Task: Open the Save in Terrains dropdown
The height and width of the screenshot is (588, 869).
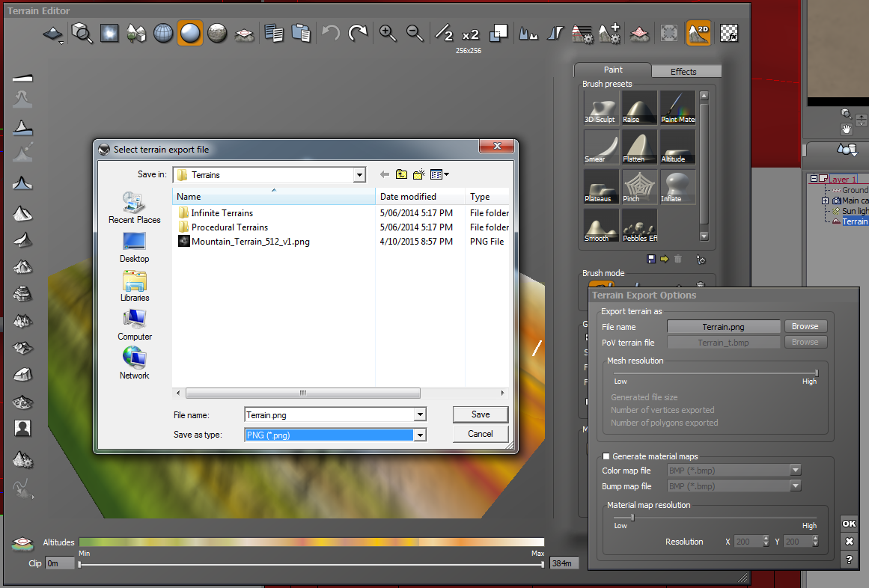Action: click(x=359, y=175)
